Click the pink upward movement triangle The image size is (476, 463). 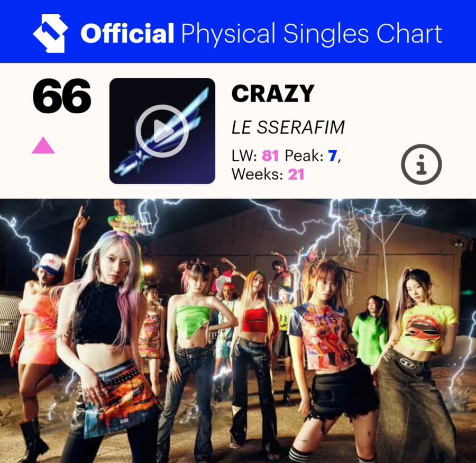point(43,145)
